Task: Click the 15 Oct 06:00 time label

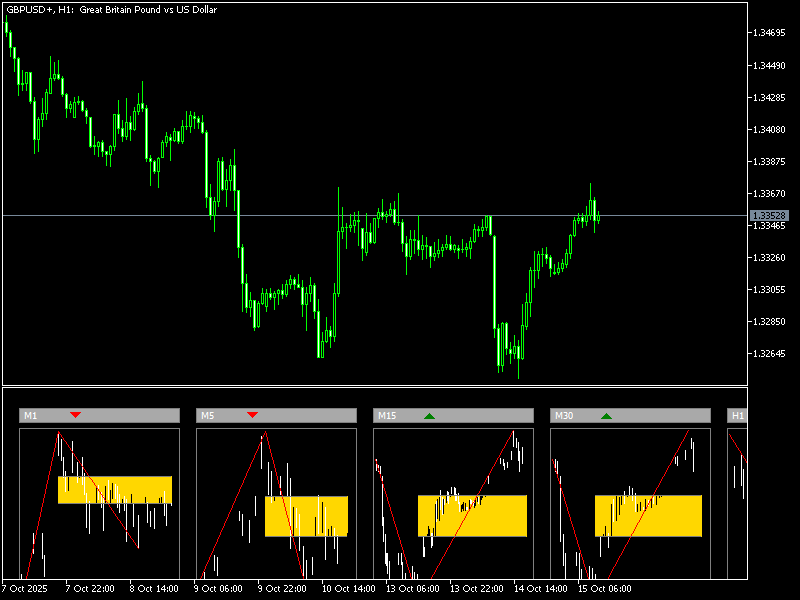Action: pos(598,589)
